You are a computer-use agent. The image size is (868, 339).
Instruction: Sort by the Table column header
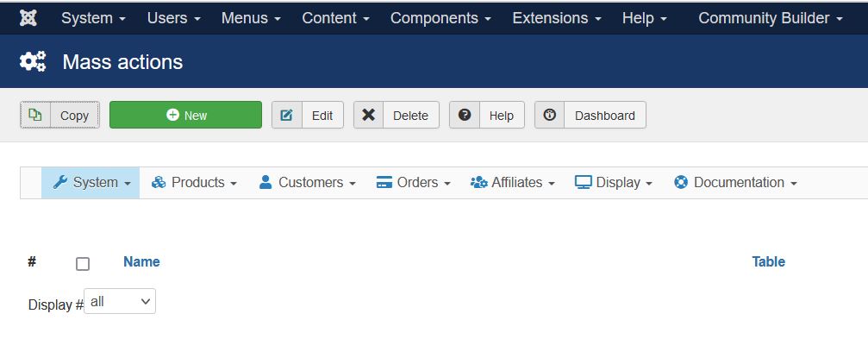pos(768,261)
